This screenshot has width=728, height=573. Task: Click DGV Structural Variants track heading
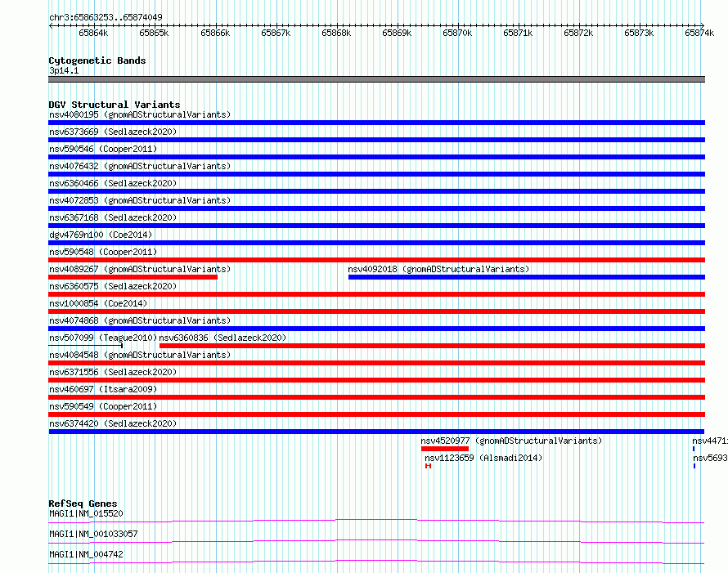point(115,105)
